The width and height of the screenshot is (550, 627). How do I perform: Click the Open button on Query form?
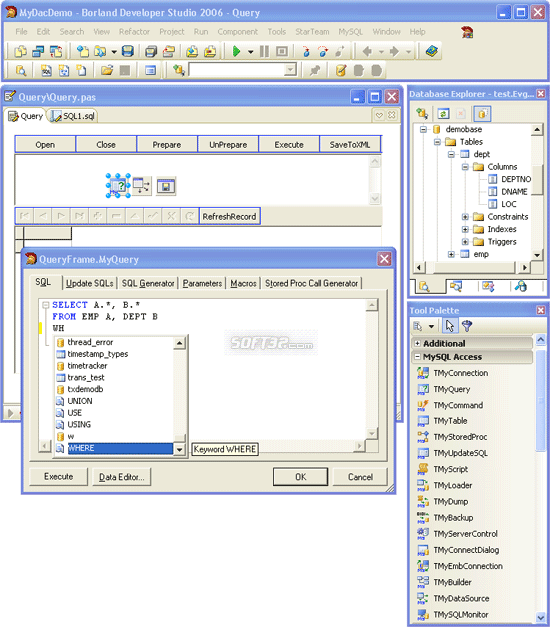coord(45,144)
